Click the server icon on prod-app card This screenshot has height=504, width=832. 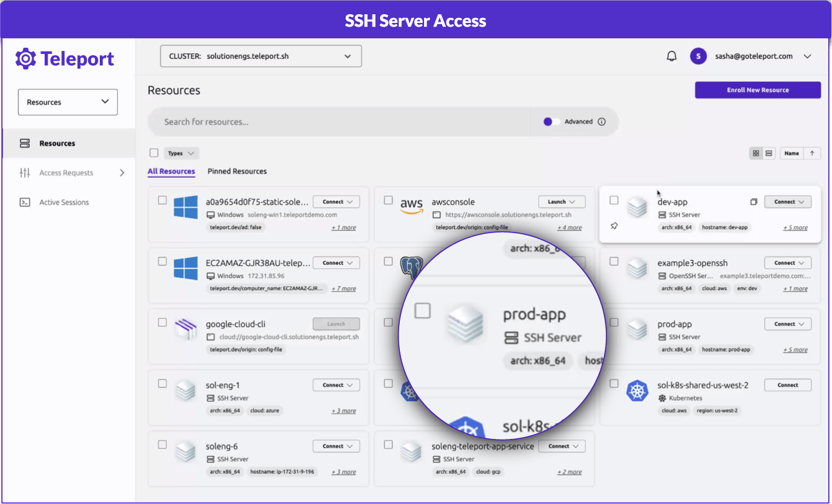(637, 329)
